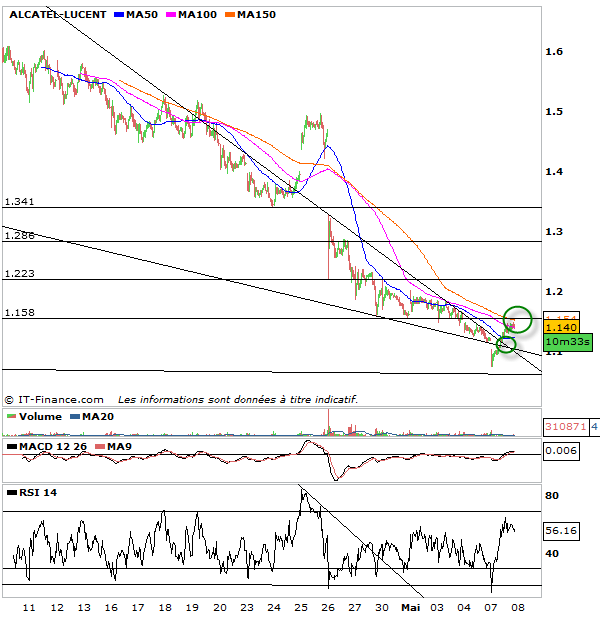Select the 1.341 horizontal level label
This screenshot has height=621, width=600.
[x=20, y=201]
